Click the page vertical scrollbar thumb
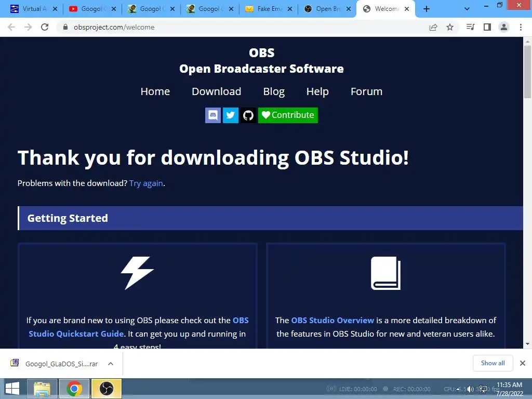Viewport: 532px width, 399px height. (x=527, y=72)
